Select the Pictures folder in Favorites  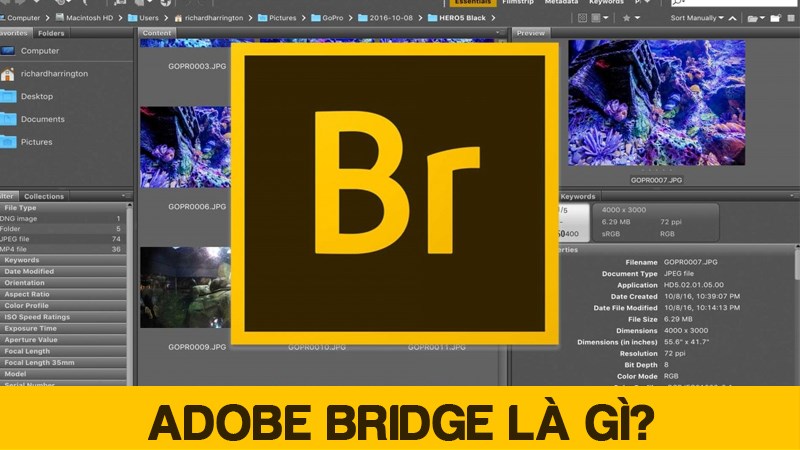click(36, 142)
